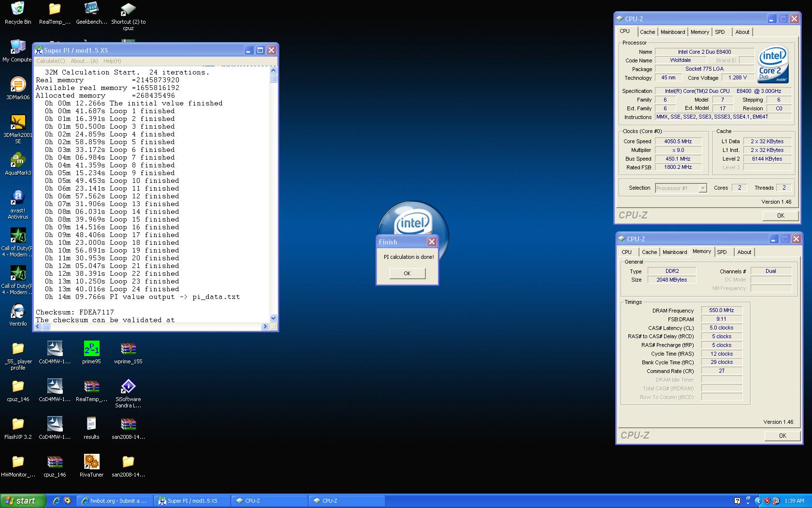The height and width of the screenshot is (508, 812).
Task: Click the FSB:DRAM ratio value 9:11
Action: click(721, 319)
